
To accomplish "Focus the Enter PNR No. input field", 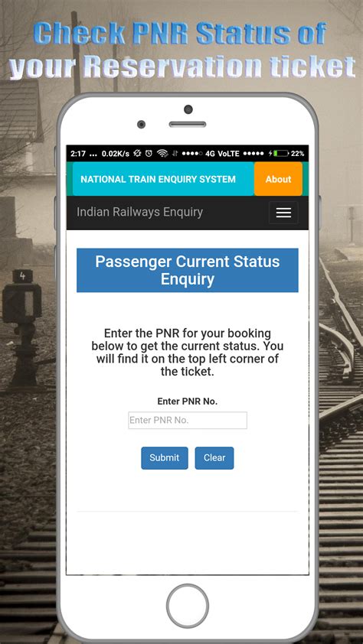I will (188, 420).
